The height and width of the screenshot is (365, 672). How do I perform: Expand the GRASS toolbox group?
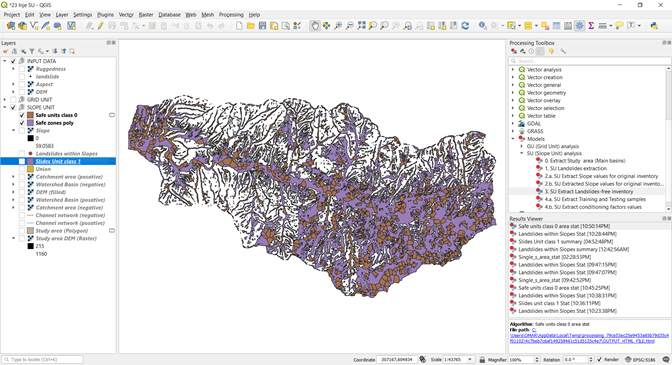point(513,131)
